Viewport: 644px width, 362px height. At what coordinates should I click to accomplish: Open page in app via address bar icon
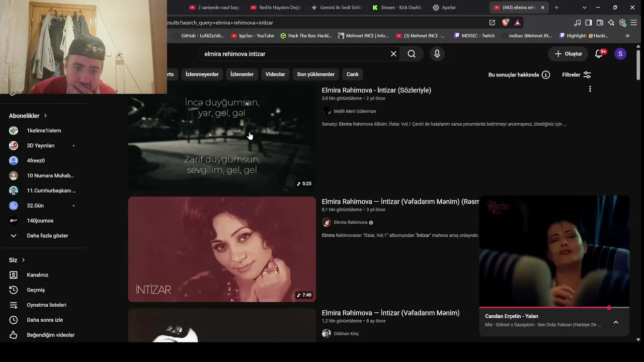[492, 22]
